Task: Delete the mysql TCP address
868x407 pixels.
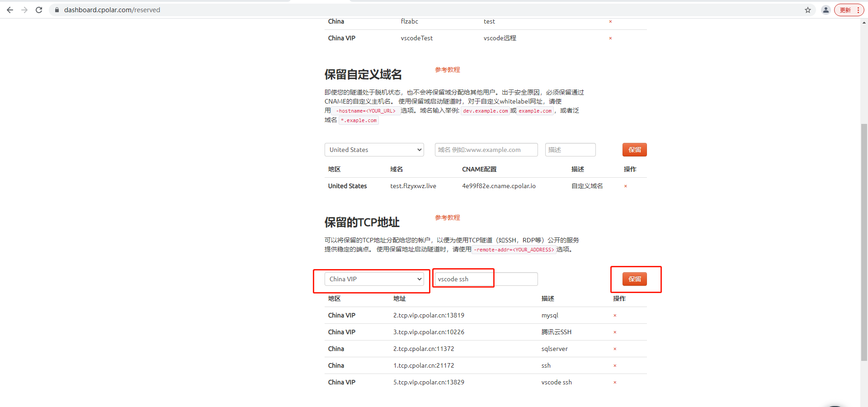Action: (x=615, y=316)
